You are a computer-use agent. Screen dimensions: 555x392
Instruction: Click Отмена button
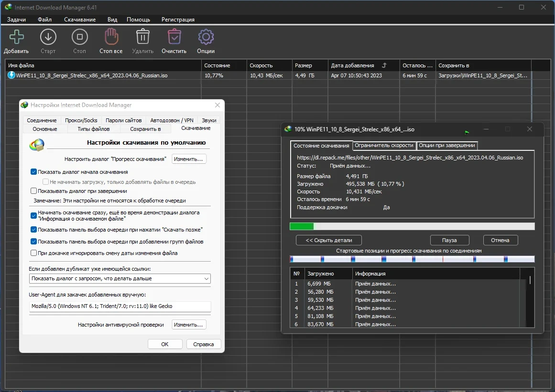point(500,240)
